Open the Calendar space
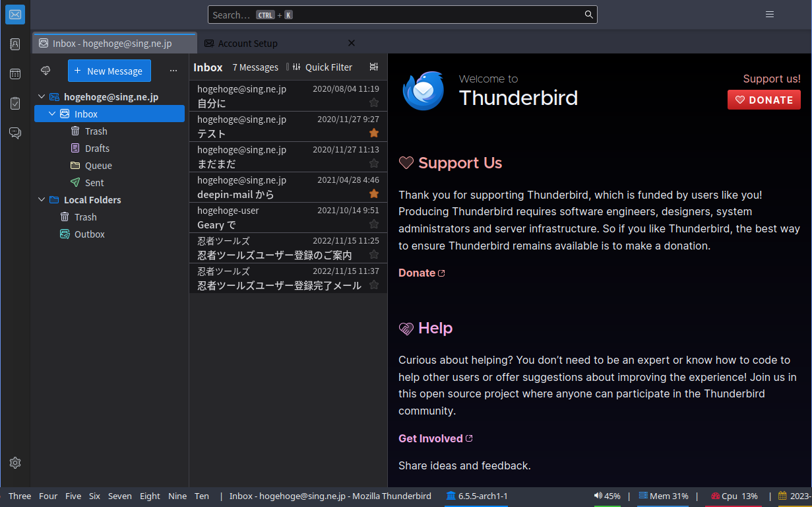 pos(15,74)
